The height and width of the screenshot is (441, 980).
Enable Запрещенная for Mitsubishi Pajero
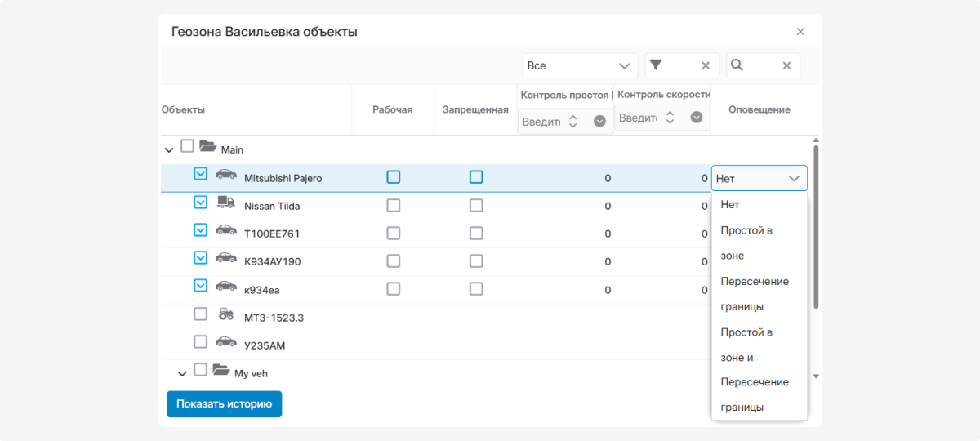click(x=476, y=176)
